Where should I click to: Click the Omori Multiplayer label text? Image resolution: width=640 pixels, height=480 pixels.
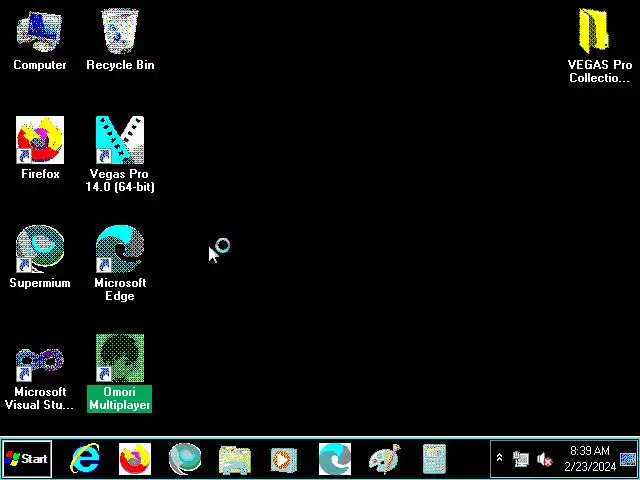tap(120, 398)
